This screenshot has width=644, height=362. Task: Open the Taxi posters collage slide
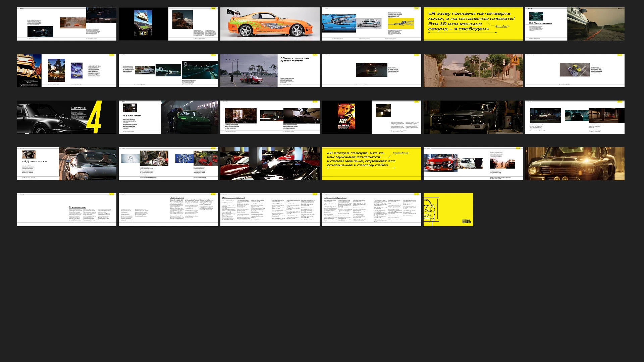pos(66,70)
